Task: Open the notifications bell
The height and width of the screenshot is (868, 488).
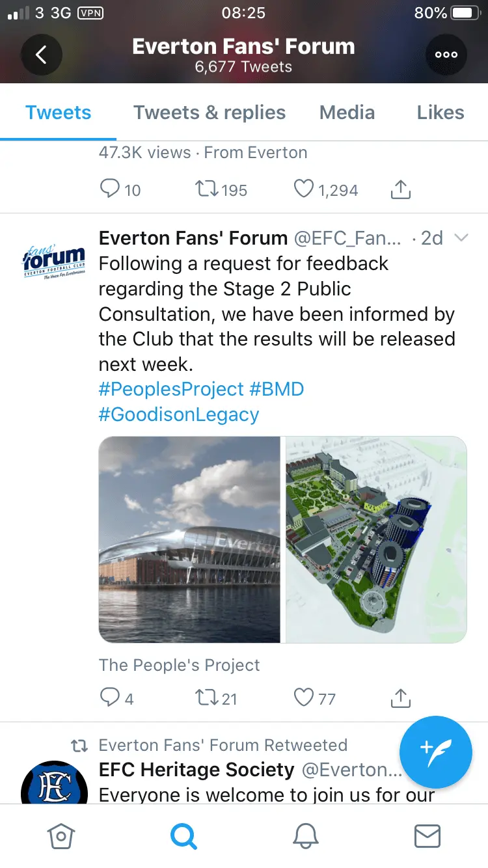Action: point(305,836)
